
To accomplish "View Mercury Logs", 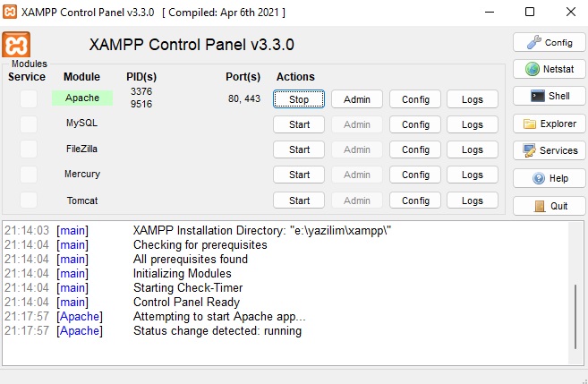I will tap(473, 175).
